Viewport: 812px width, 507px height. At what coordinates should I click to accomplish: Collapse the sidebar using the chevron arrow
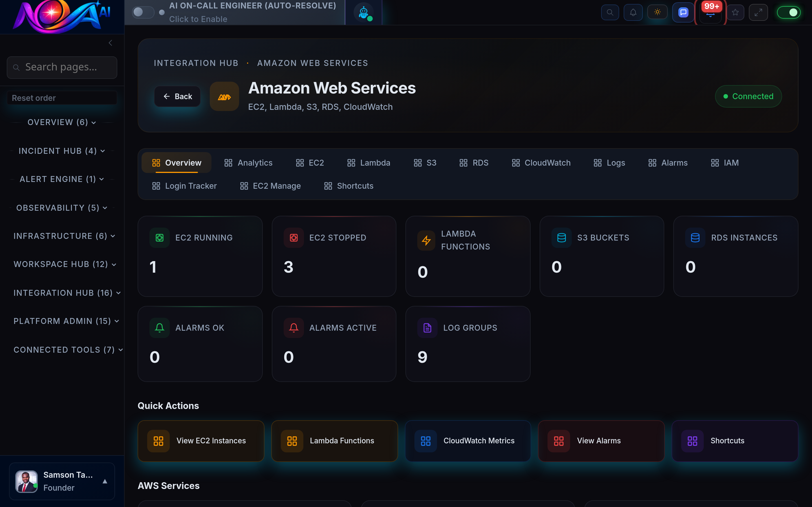point(111,43)
